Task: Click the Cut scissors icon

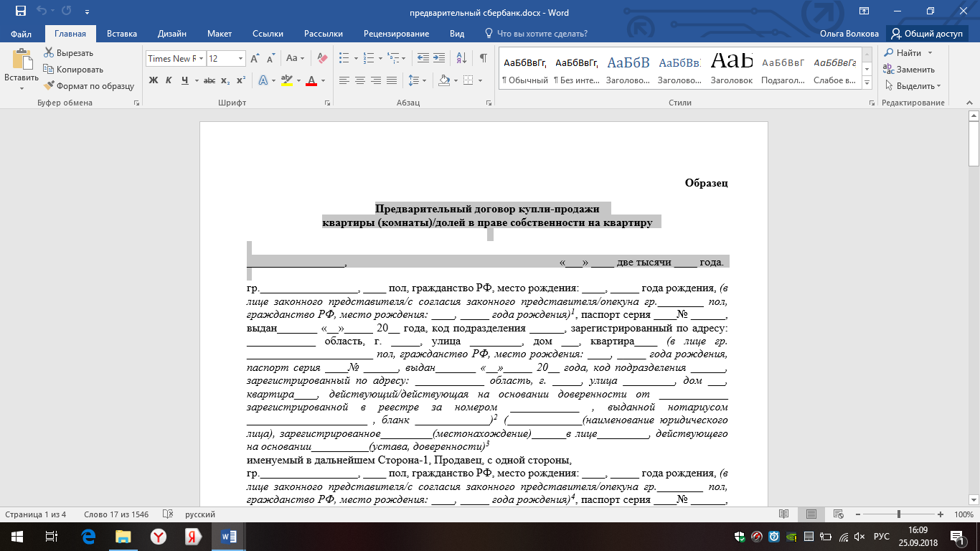Action: coord(50,53)
